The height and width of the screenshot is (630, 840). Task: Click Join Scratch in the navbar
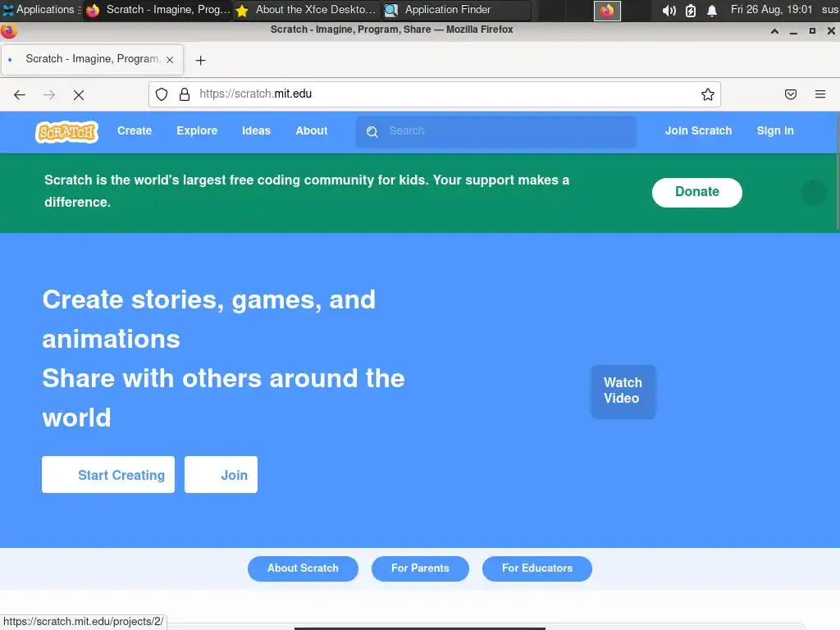click(698, 130)
